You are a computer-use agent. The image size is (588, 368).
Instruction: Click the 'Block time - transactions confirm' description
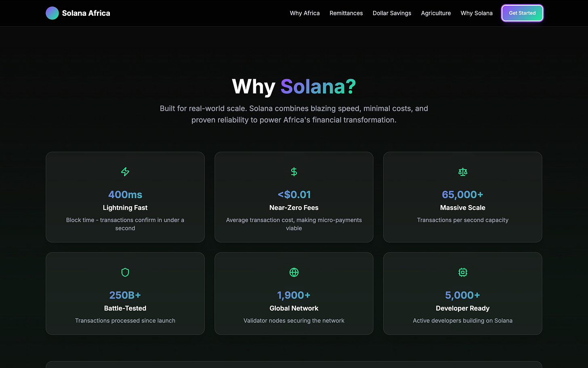coord(125,224)
